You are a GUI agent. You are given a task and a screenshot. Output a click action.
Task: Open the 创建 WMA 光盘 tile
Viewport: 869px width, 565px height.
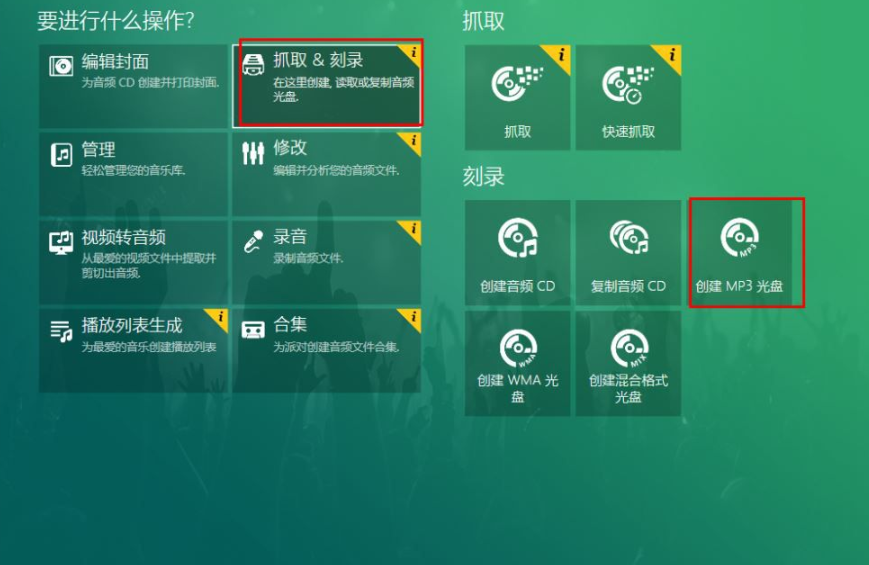(517, 363)
